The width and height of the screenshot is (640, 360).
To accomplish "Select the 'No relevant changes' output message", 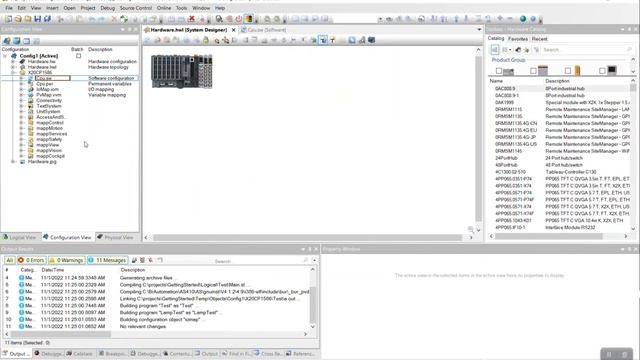I will 143,327.
